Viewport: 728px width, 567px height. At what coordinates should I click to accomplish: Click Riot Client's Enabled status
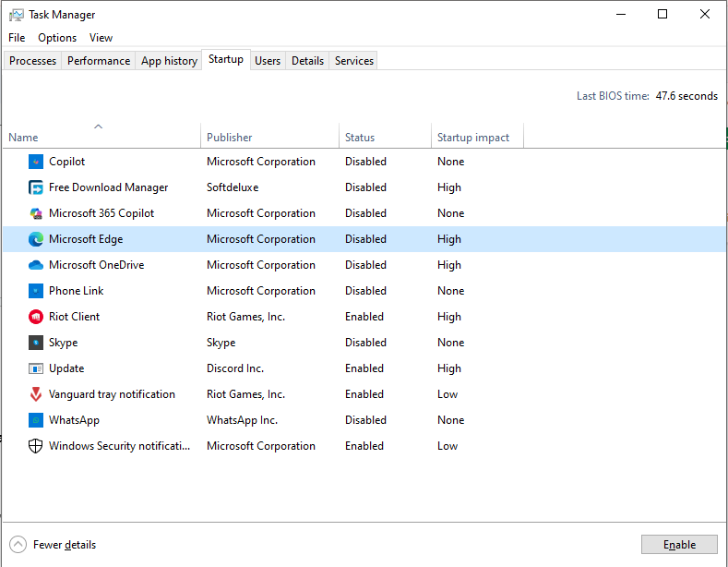(x=364, y=317)
